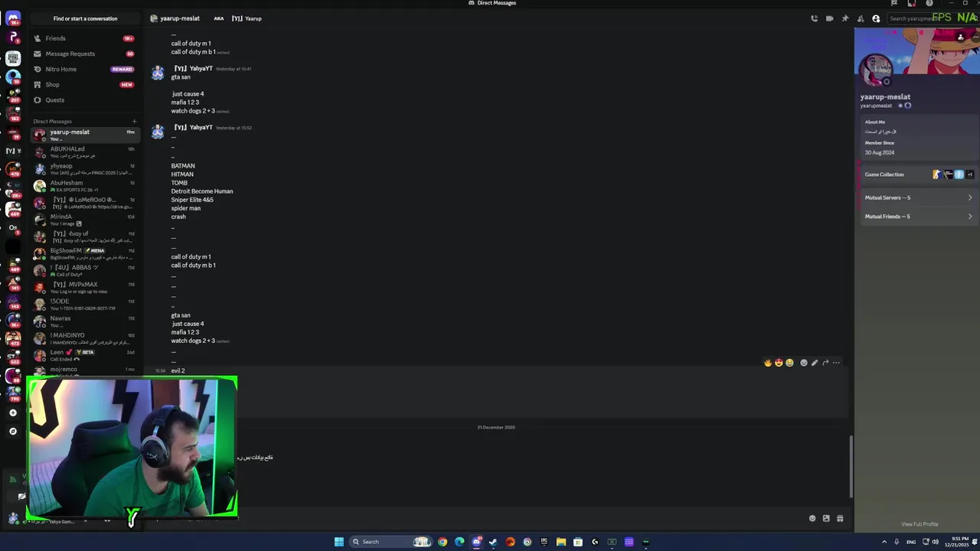
Task: Click Find or start a conversation
Action: 85,18
